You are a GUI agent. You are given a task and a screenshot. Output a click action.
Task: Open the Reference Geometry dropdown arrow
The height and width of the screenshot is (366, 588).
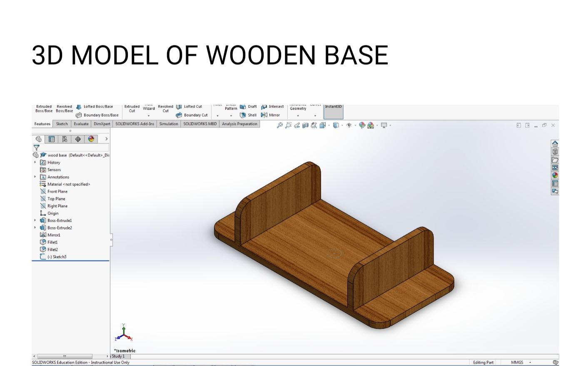pos(298,116)
